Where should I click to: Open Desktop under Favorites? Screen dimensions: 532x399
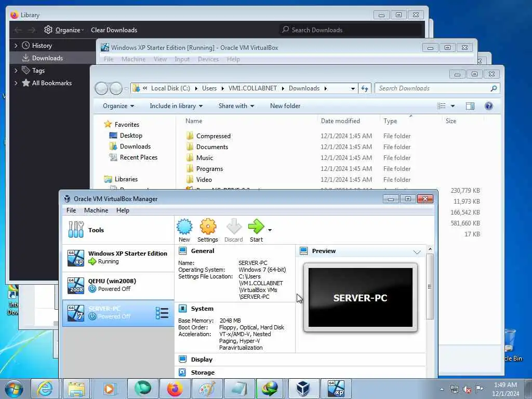[131, 136]
